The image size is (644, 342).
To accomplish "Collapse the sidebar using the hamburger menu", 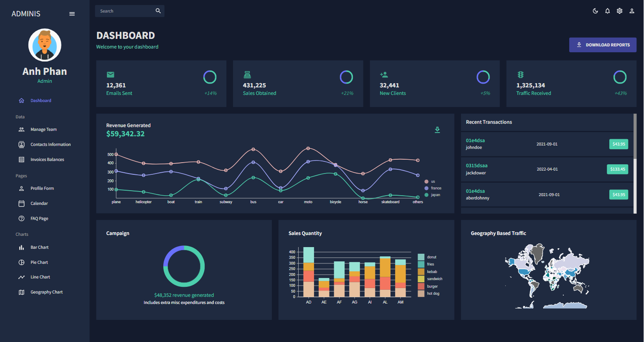I will tap(72, 13).
